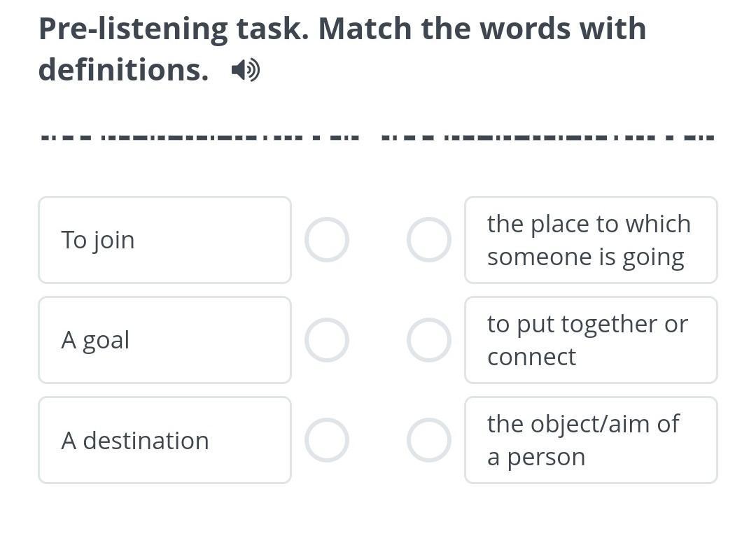The height and width of the screenshot is (559, 756).
Task: Play audio with the speaker icon
Action: [x=245, y=70]
